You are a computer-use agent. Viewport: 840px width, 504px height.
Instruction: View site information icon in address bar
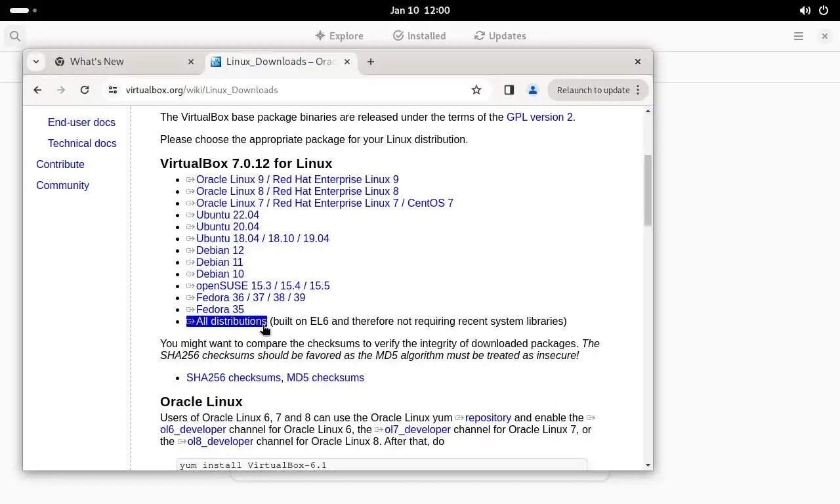click(x=113, y=90)
